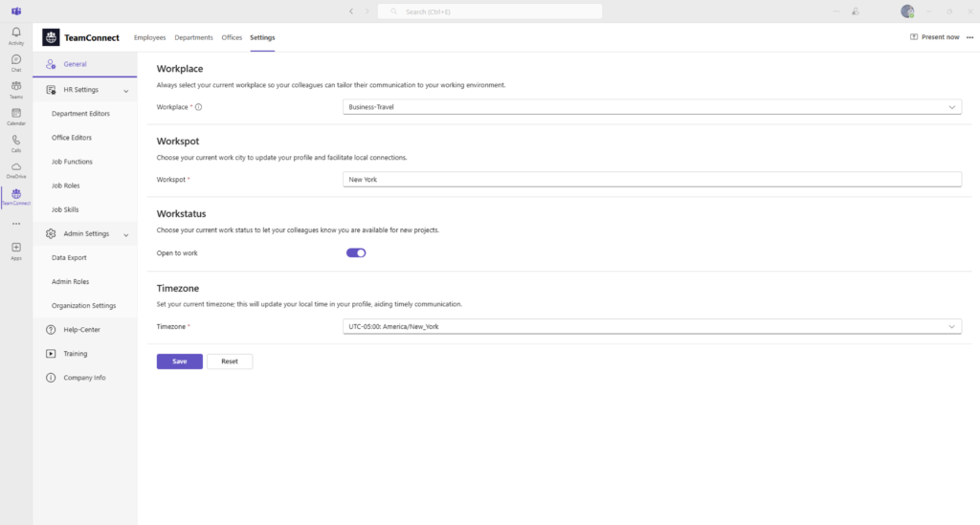Click the Save button
This screenshot has height=525, width=980.
click(179, 361)
